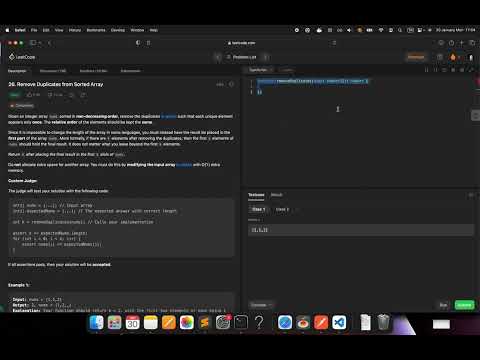Open Photos from the dock
The image size is (480, 360).
(186, 322)
